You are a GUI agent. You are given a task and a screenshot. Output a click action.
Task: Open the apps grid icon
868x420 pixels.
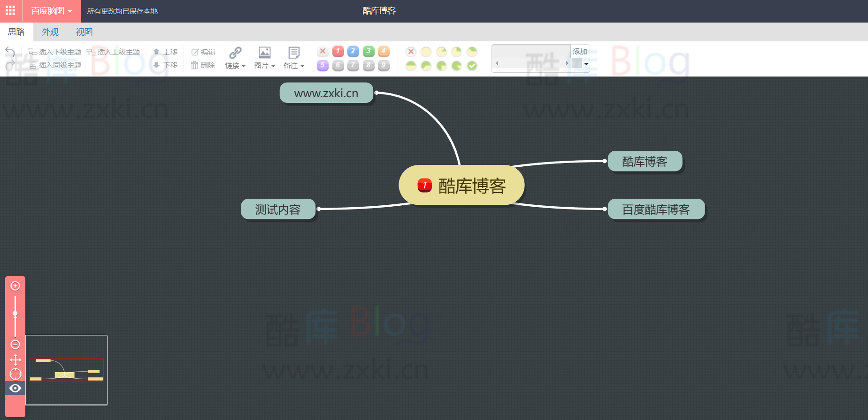tap(10, 10)
